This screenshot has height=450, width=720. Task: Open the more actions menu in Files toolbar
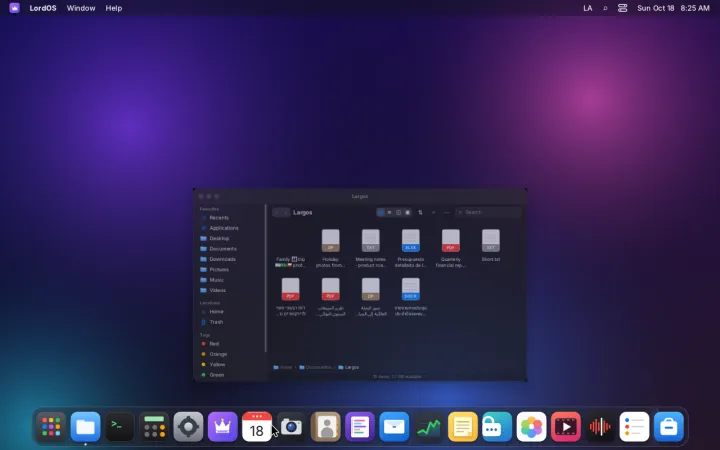(446, 212)
